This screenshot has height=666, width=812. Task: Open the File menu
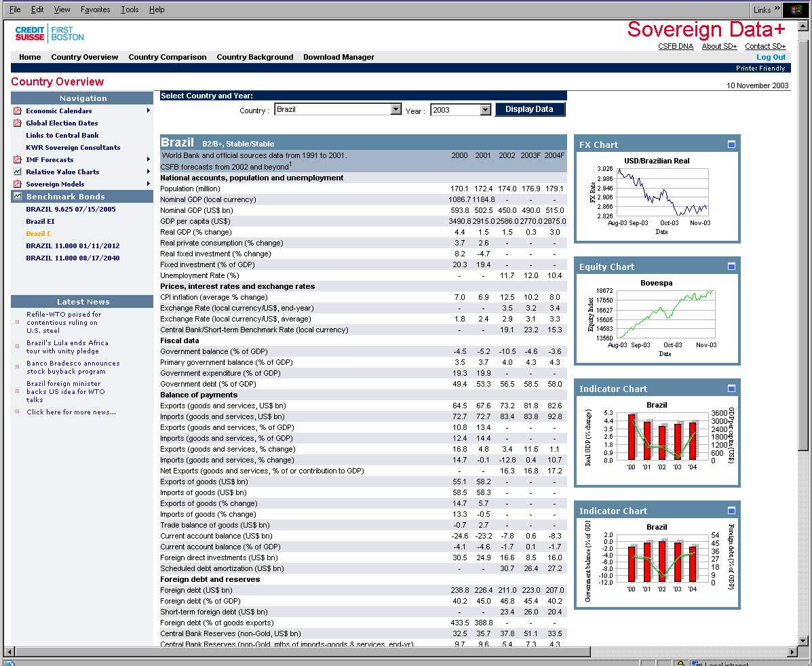[x=15, y=9]
